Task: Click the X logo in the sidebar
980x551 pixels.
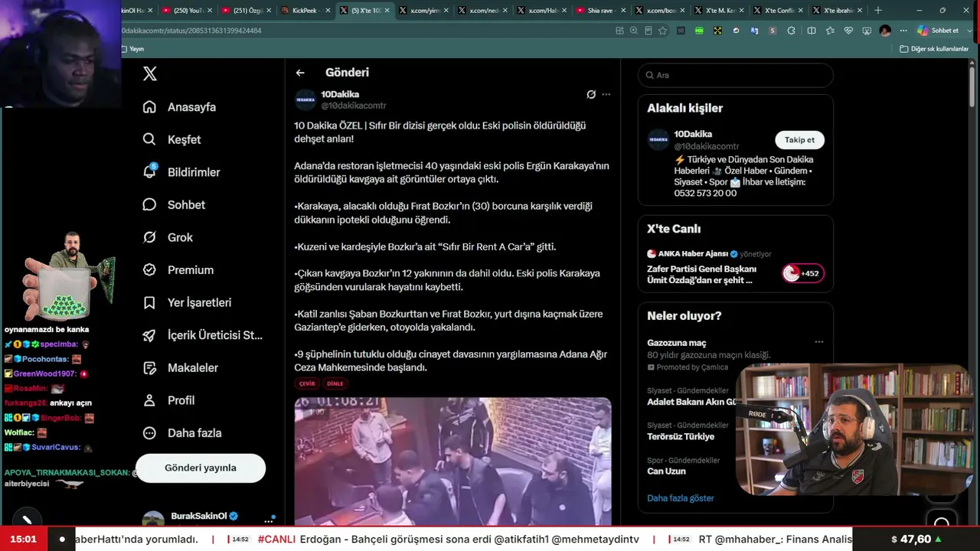Action: point(150,73)
